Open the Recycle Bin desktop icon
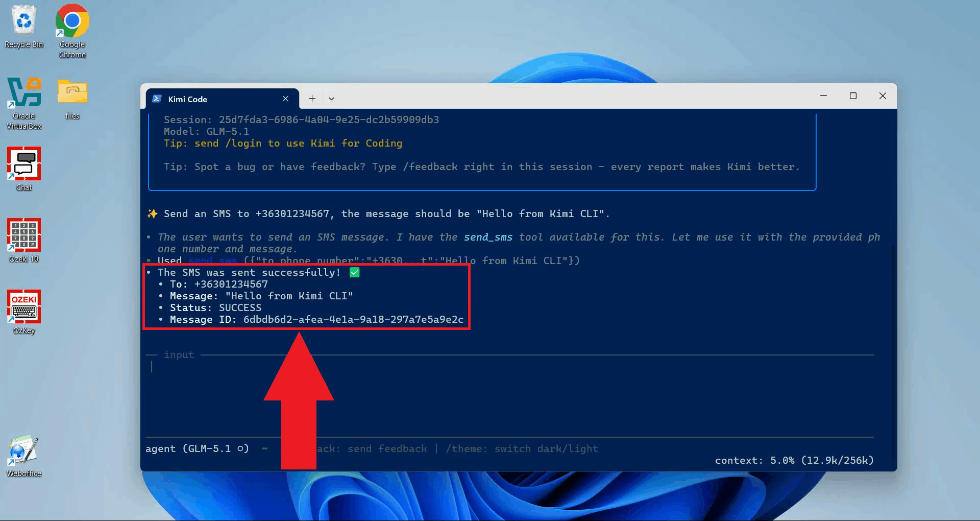 (x=24, y=27)
